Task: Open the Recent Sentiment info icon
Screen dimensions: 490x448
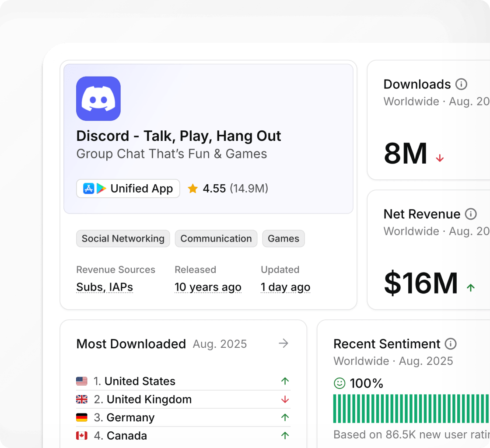Action: 451,343
